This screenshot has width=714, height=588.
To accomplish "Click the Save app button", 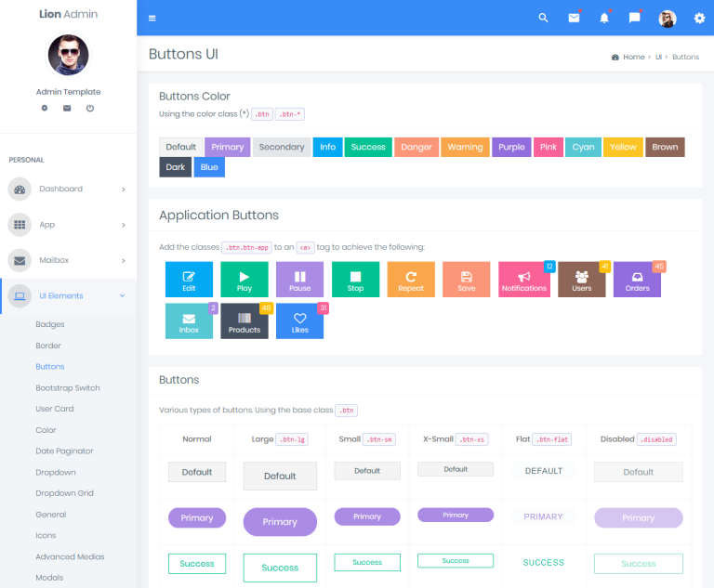I will (467, 280).
